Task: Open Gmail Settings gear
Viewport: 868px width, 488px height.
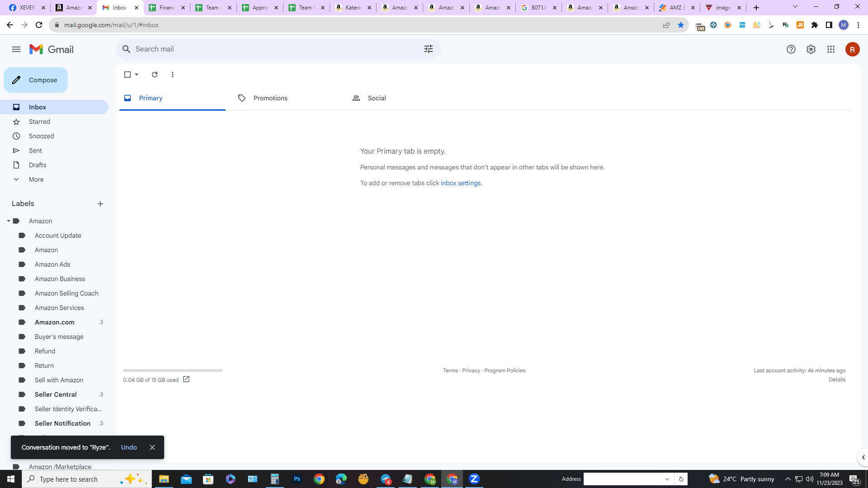Action: (811, 49)
